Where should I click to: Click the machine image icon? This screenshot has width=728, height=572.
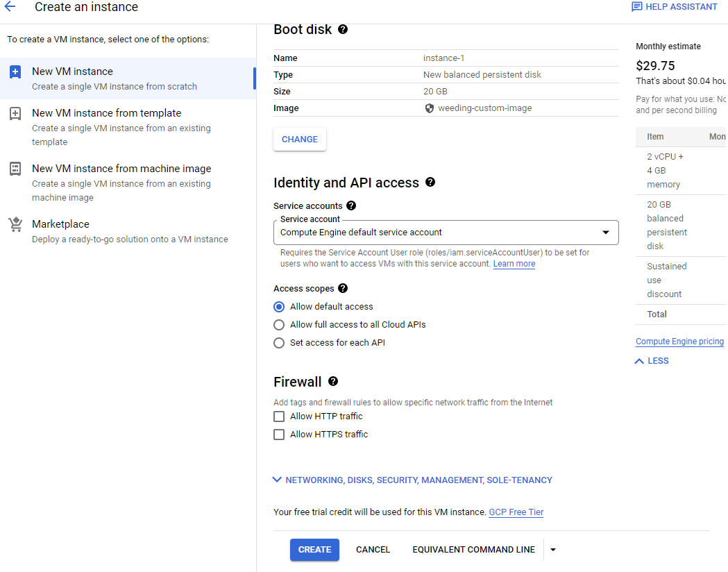(x=15, y=169)
